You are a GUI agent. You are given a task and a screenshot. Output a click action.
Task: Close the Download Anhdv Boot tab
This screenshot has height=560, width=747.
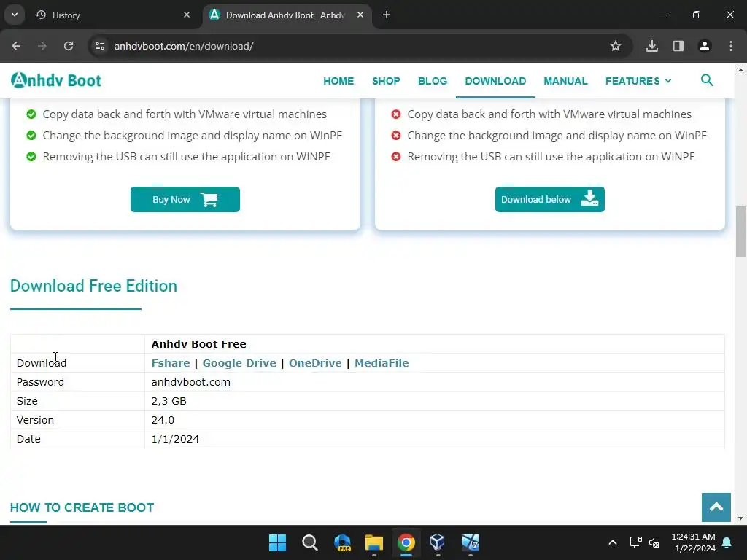point(360,15)
